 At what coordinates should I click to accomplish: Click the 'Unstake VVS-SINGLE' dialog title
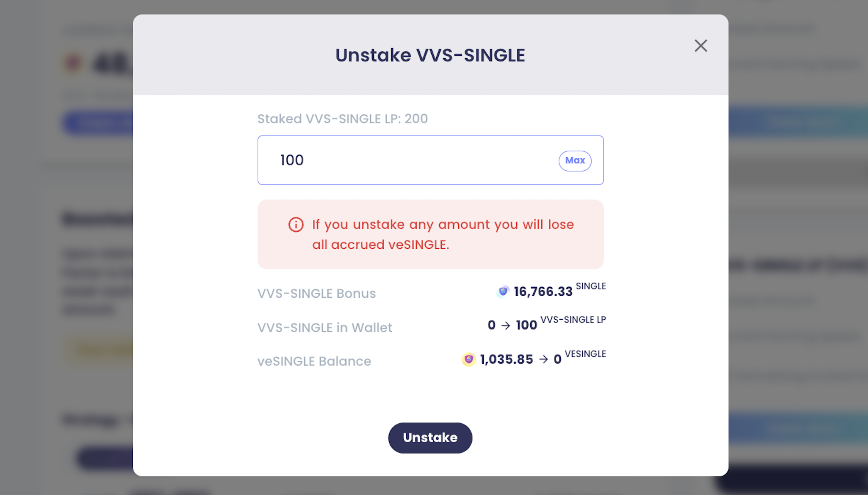point(430,55)
